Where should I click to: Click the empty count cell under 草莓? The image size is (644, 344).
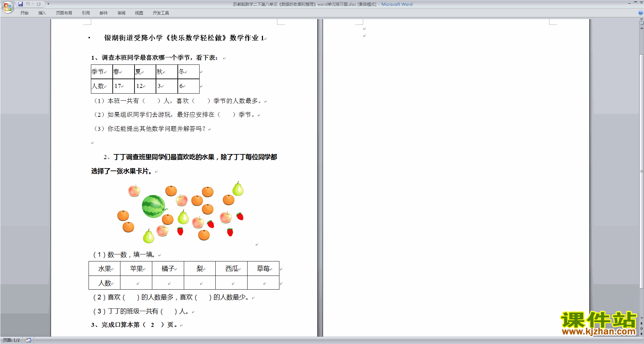[263, 283]
